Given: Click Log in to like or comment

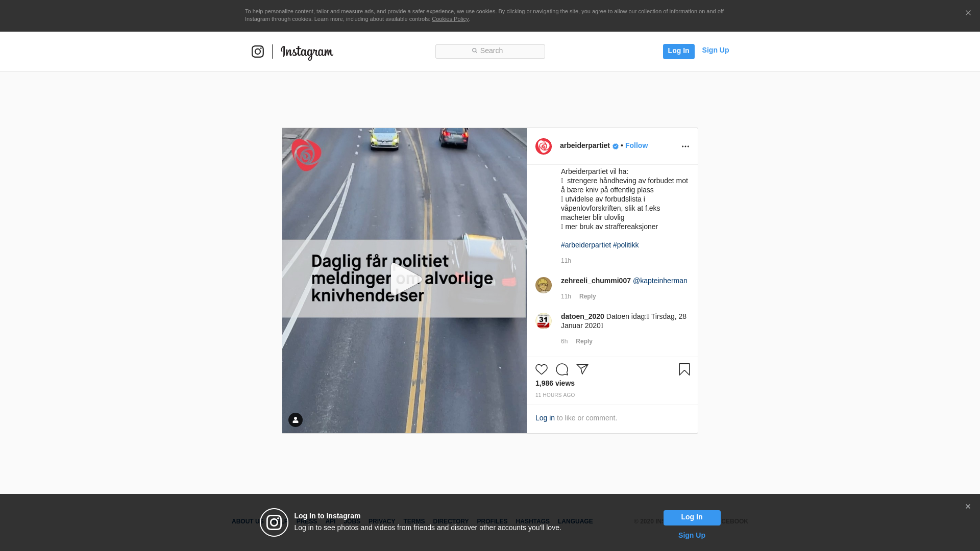Looking at the screenshot, I should (x=545, y=418).
